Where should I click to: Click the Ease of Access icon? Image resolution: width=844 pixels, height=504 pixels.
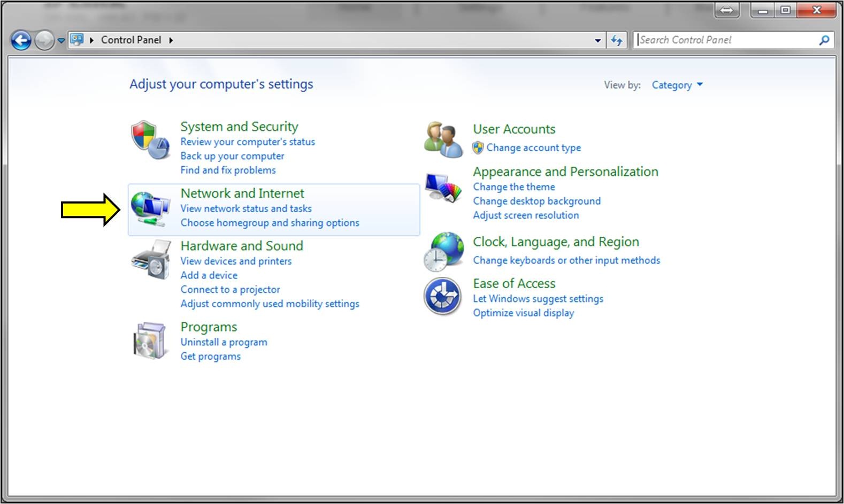tap(442, 296)
